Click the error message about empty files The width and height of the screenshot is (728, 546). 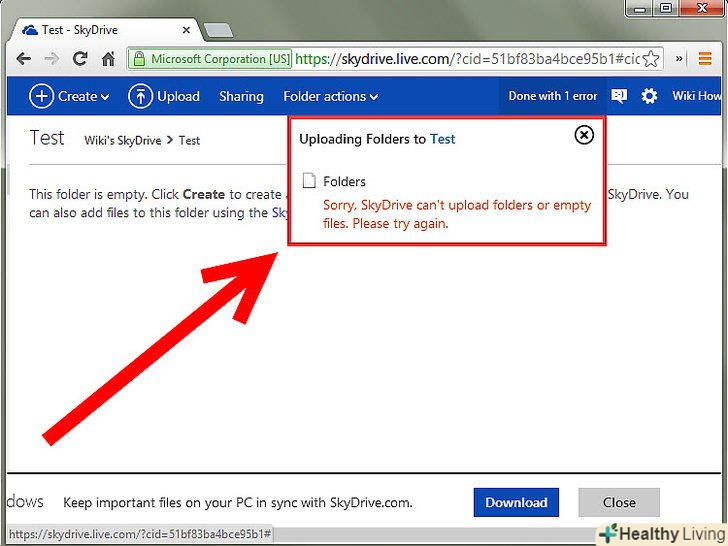tap(457, 214)
